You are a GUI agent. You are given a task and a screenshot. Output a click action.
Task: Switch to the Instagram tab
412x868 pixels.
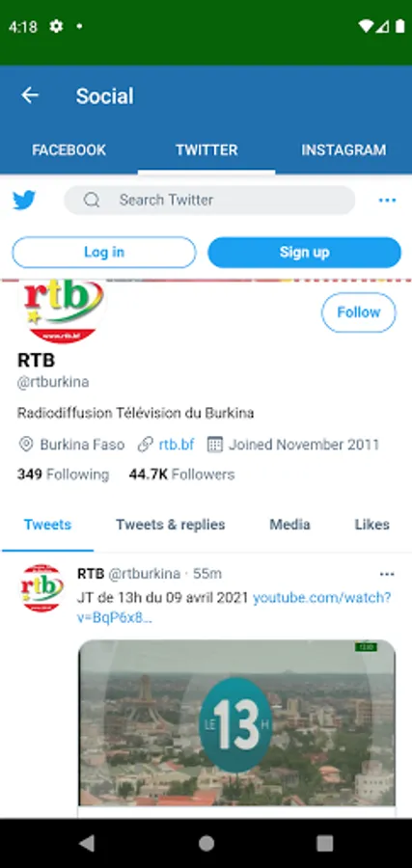point(343,150)
